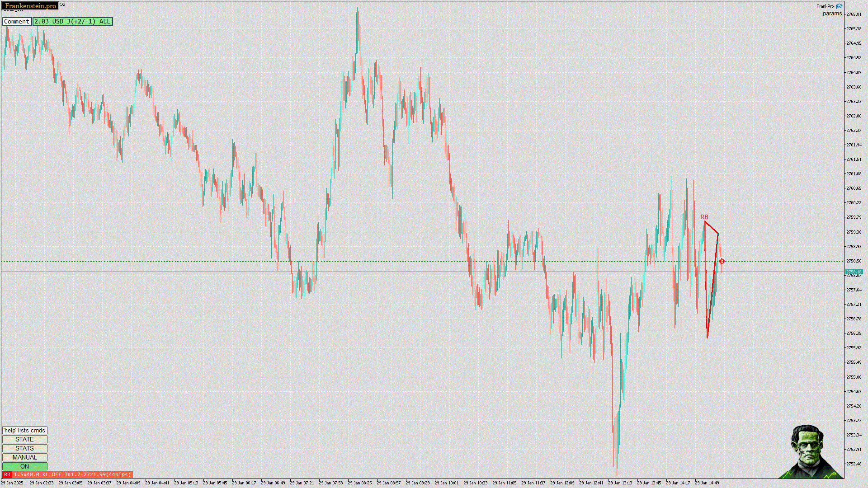
Task: Click the Frankenstein.pro logo banner
Action: [30, 6]
